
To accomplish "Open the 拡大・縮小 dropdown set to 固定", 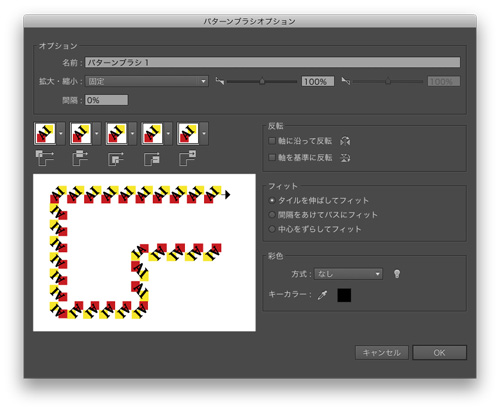I will pos(147,81).
